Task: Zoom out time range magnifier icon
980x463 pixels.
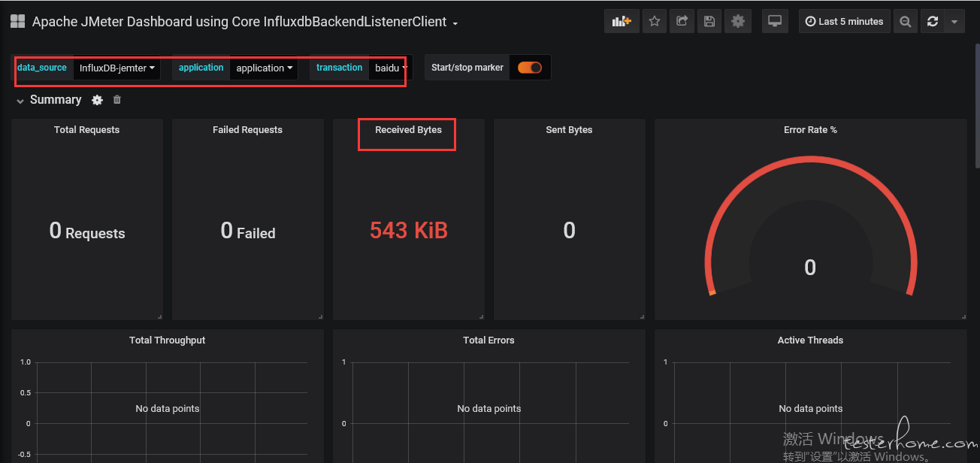Action: (905, 22)
